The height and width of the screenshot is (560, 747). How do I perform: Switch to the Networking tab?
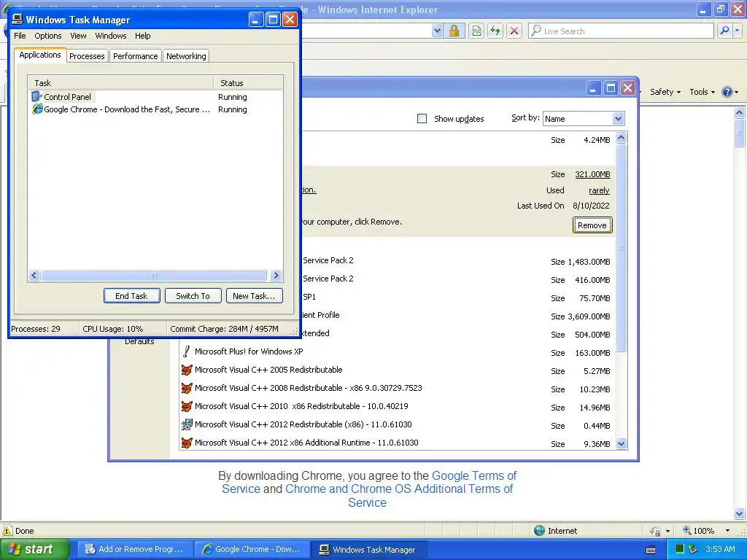point(186,56)
